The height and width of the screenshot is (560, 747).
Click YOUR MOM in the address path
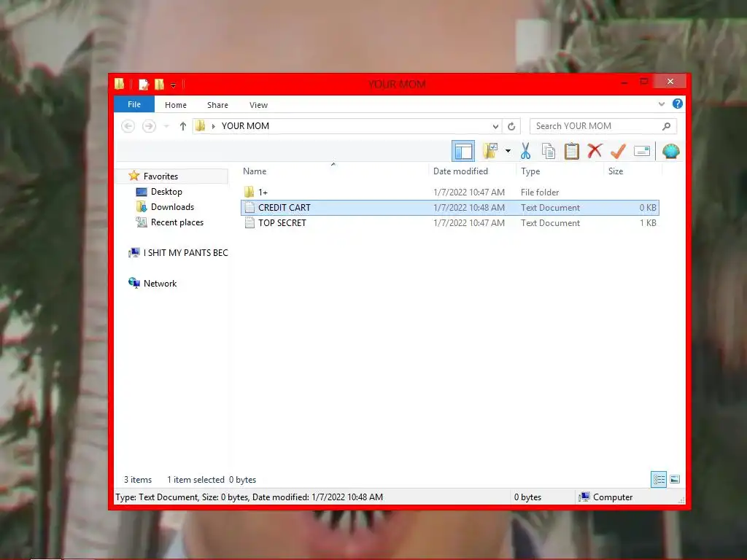tap(245, 126)
